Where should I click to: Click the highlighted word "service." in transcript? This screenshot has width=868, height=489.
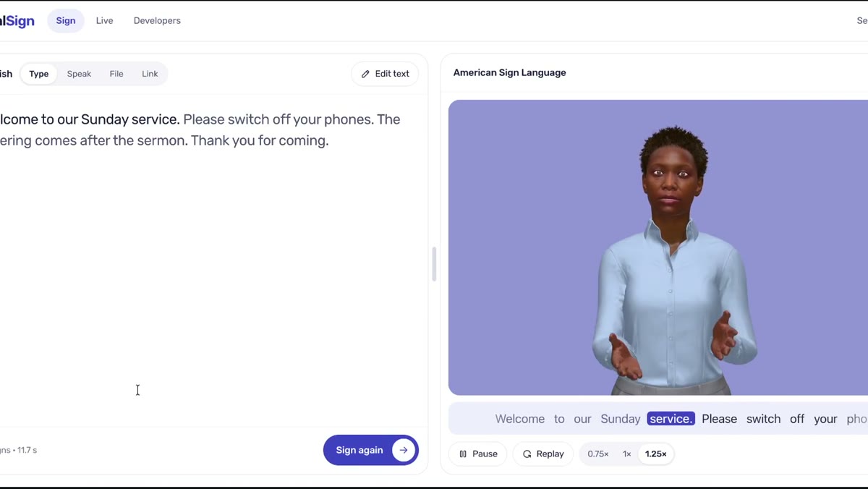(671, 419)
